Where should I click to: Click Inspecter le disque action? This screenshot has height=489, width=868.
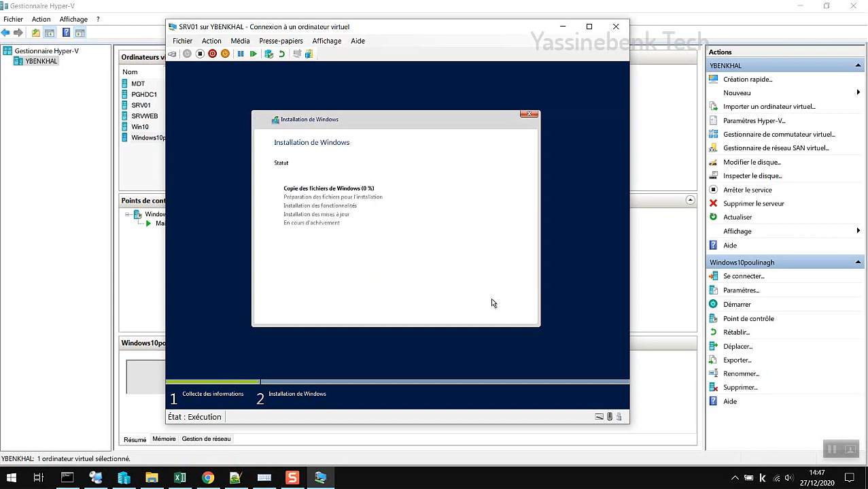pos(752,175)
